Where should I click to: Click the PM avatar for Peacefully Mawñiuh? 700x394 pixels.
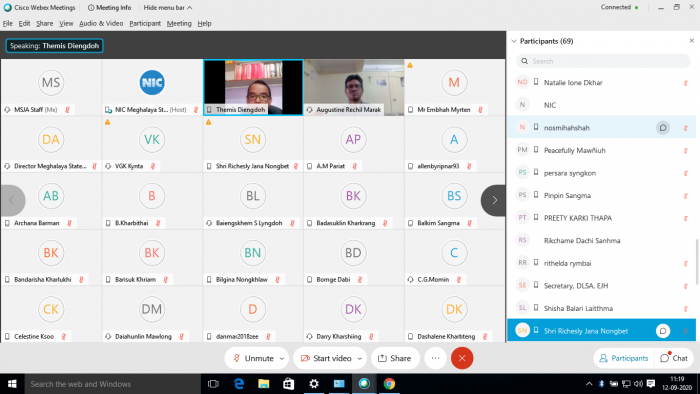[522, 150]
